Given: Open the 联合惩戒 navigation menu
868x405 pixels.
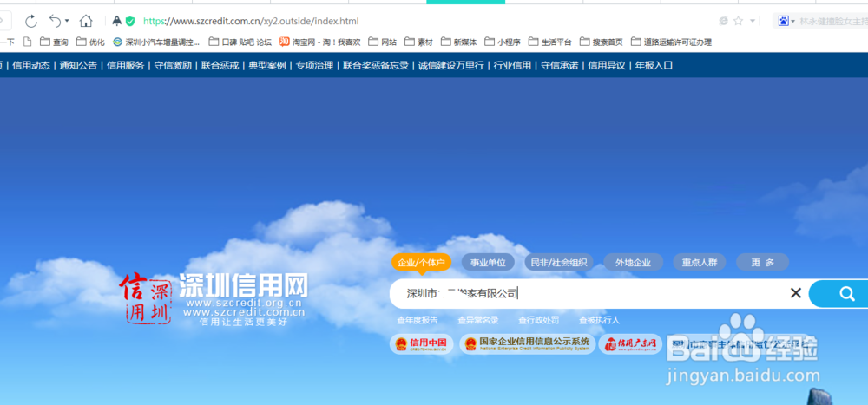Looking at the screenshot, I should tap(220, 65).
